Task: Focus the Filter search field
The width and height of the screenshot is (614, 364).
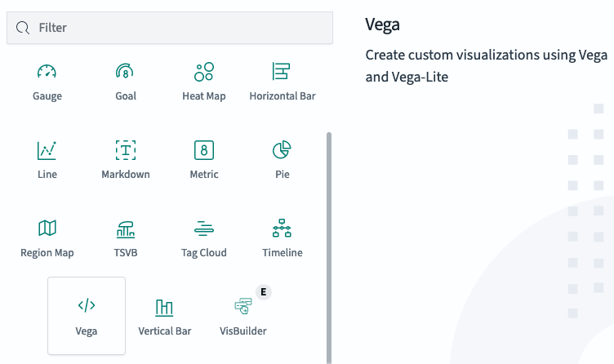Action: tap(170, 28)
